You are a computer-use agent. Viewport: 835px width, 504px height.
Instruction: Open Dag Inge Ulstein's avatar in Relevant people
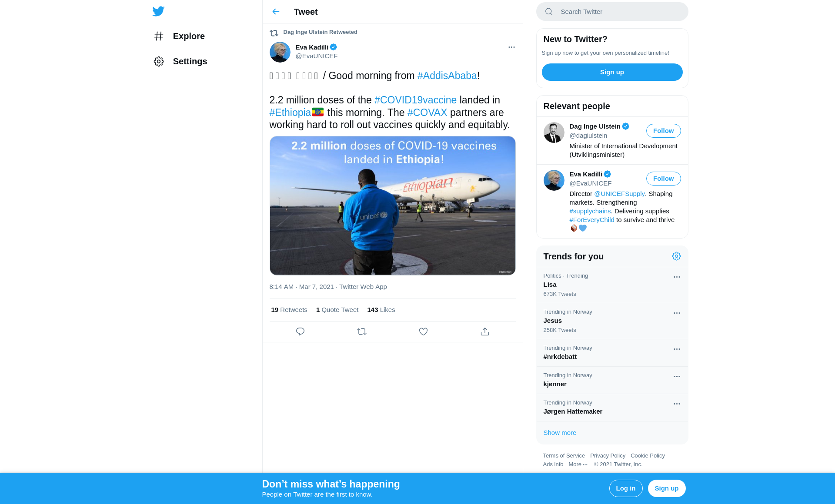coord(554,133)
